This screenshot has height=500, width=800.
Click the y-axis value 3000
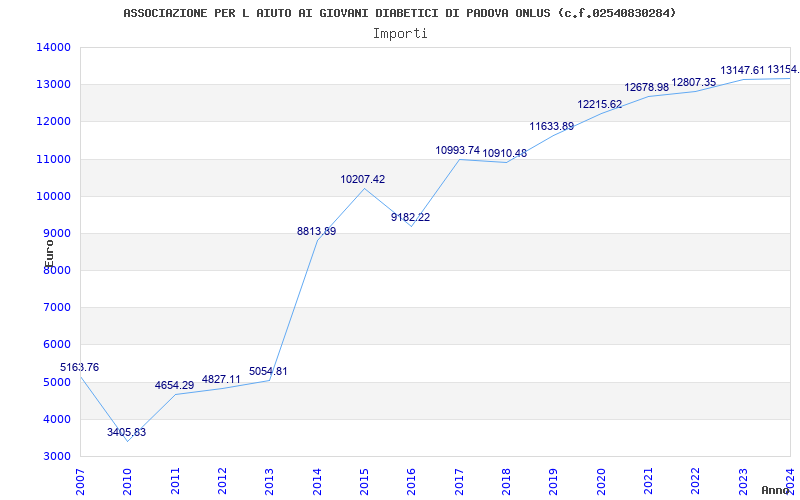pos(56,457)
